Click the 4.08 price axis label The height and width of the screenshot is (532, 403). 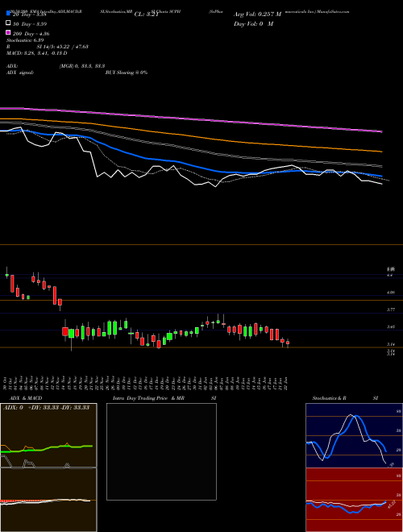(x=390, y=292)
